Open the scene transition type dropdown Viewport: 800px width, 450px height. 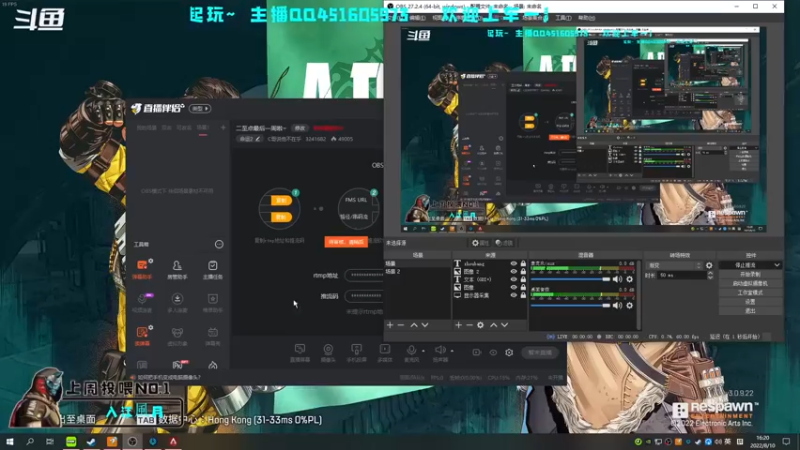pos(674,265)
